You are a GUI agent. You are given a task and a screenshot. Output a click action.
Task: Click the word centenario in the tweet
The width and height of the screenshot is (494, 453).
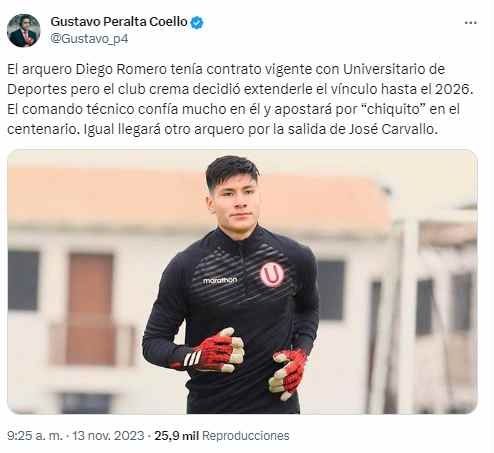[42, 129]
